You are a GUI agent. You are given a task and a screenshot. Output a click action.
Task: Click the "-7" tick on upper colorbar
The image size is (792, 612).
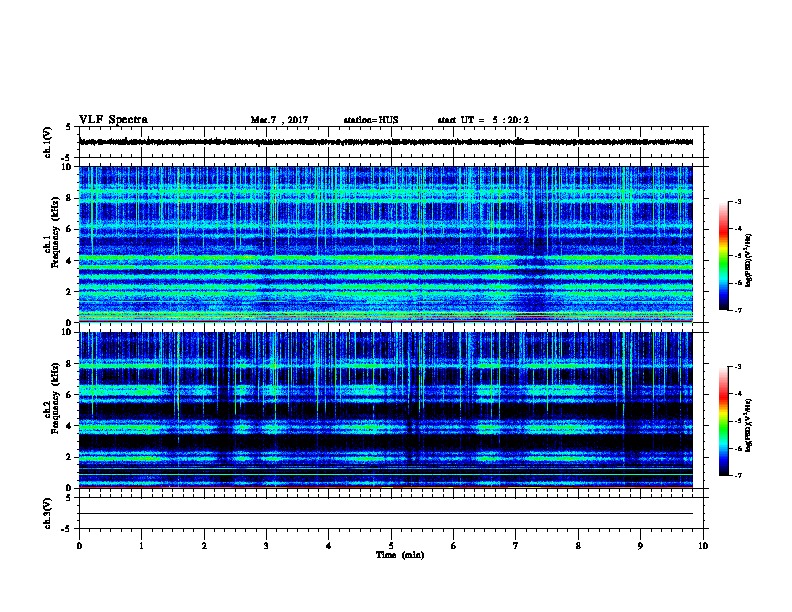point(737,310)
